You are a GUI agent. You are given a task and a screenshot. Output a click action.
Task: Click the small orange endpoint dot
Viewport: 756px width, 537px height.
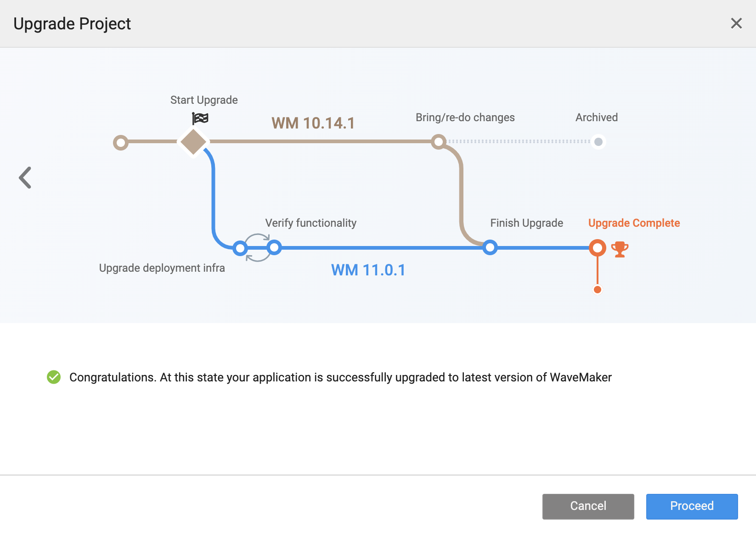click(x=597, y=290)
